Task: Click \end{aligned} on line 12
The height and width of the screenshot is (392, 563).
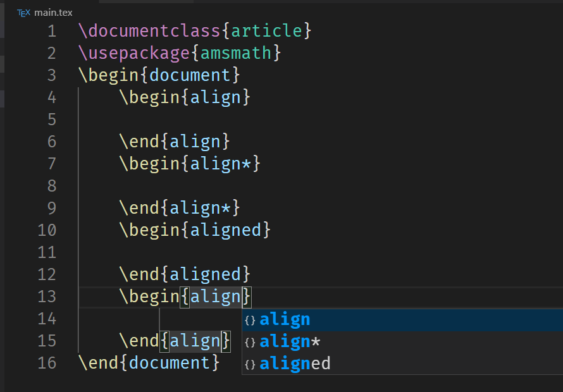Action: click(185, 274)
